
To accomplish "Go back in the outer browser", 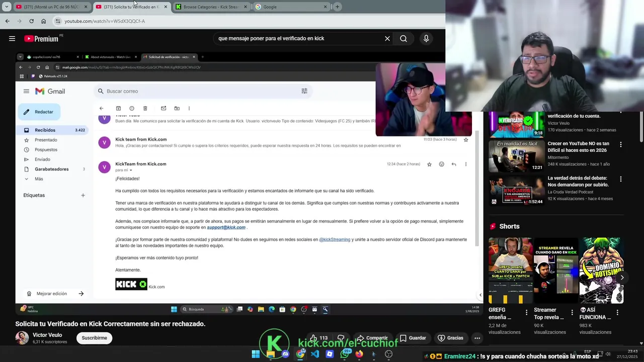I will coord(7,21).
